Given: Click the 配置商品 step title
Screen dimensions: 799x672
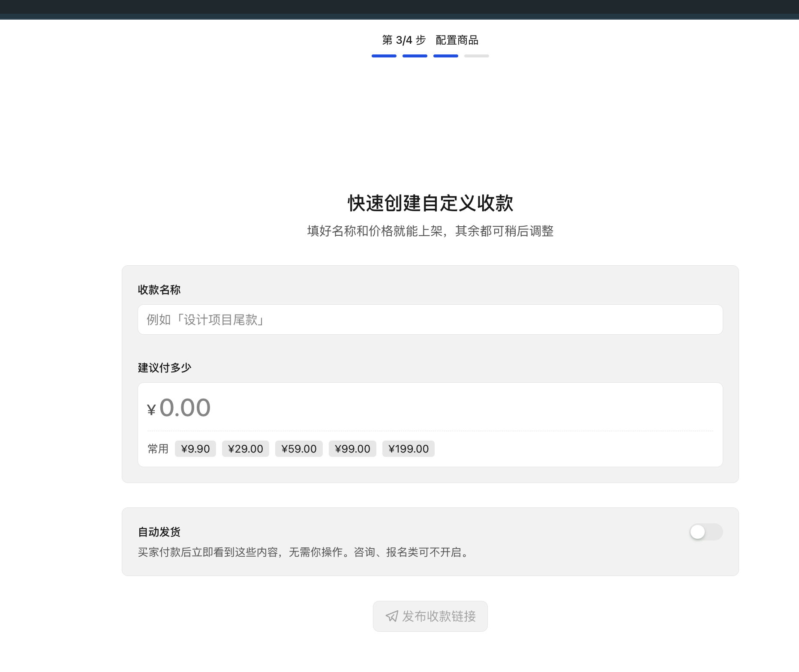Looking at the screenshot, I should click(x=457, y=40).
